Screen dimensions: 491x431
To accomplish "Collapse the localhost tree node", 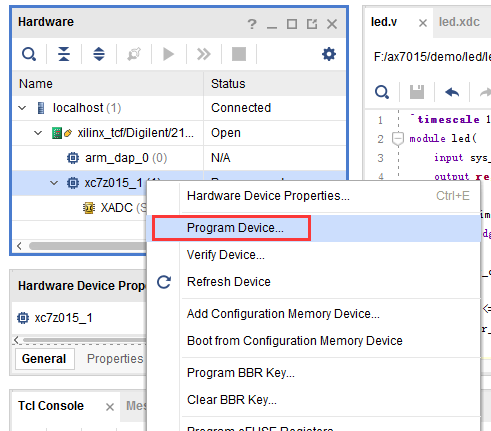I will click(22, 108).
